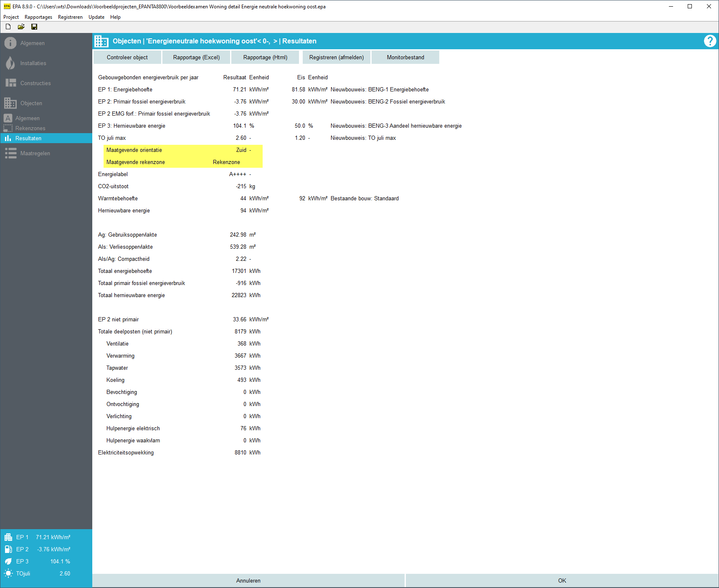Click the CO2-uitstoot row label
719x588 pixels.
[x=113, y=186]
